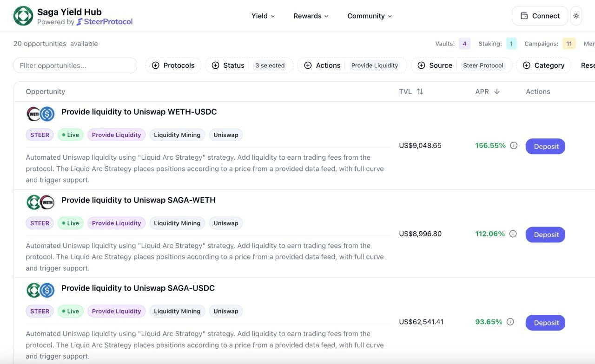Click the APR value 112.06%
The height and width of the screenshot is (364, 595).
pyautogui.click(x=490, y=234)
